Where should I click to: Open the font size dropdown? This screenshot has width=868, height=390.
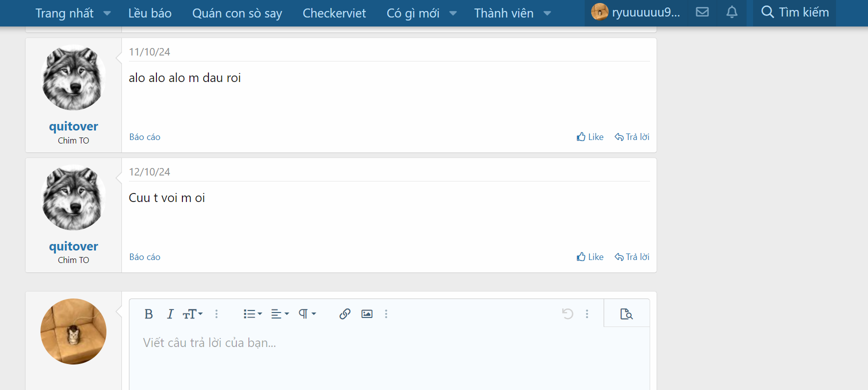click(192, 314)
